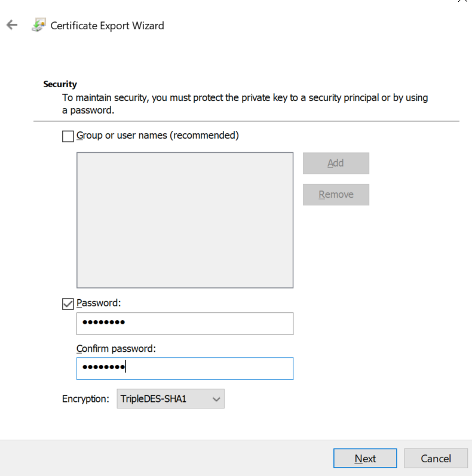This screenshot has height=476, width=472.
Task: Cancel the certificate export wizard
Action: pyautogui.click(x=436, y=459)
